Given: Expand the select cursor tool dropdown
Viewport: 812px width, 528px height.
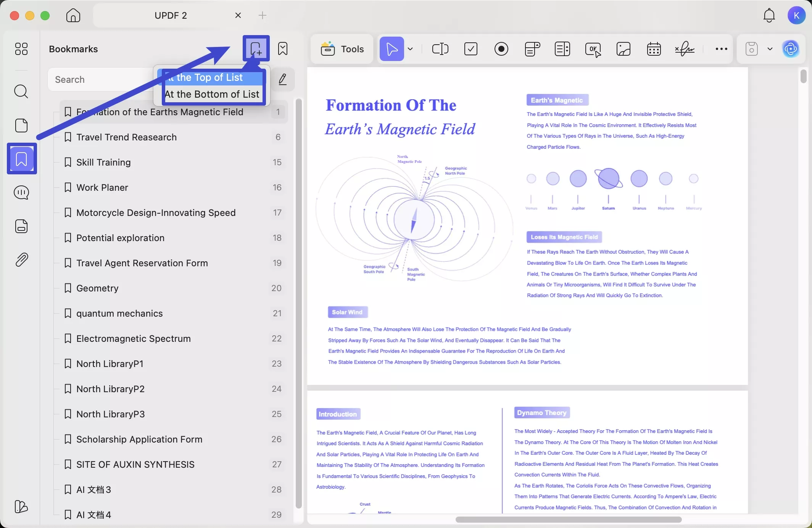Looking at the screenshot, I should (410, 49).
